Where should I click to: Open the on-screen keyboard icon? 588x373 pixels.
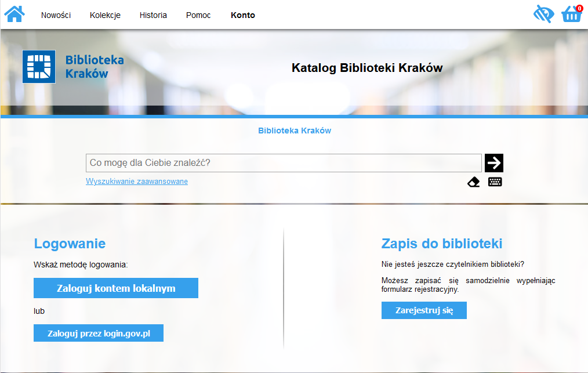point(495,182)
